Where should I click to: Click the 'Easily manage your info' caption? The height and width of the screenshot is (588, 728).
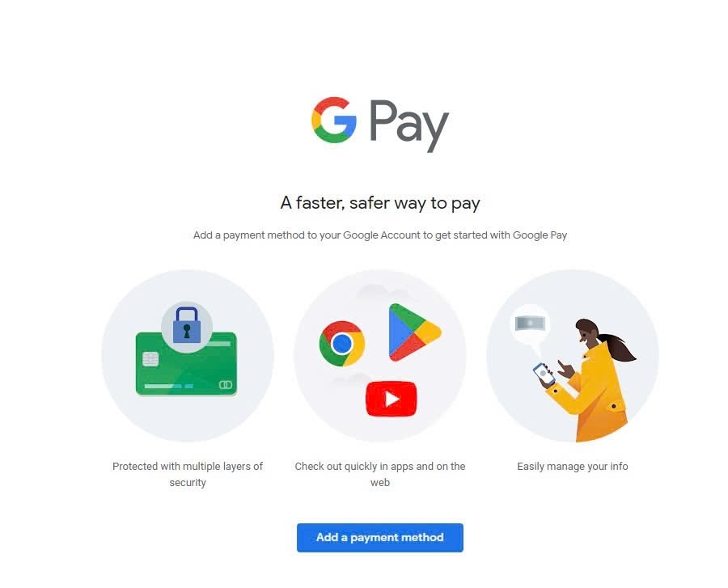pyautogui.click(x=573, y=466)
